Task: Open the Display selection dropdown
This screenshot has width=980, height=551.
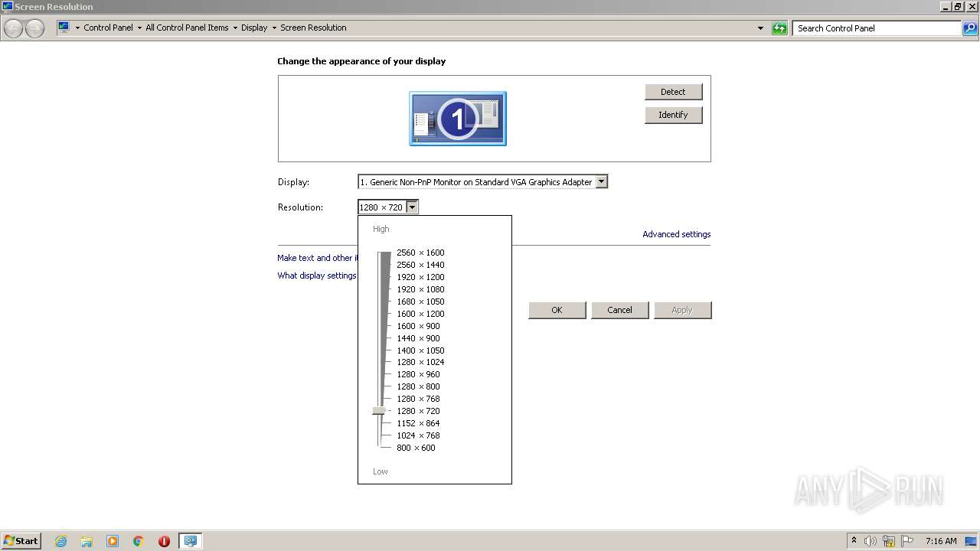Action: pyautogui.click(x=602, y=182)
